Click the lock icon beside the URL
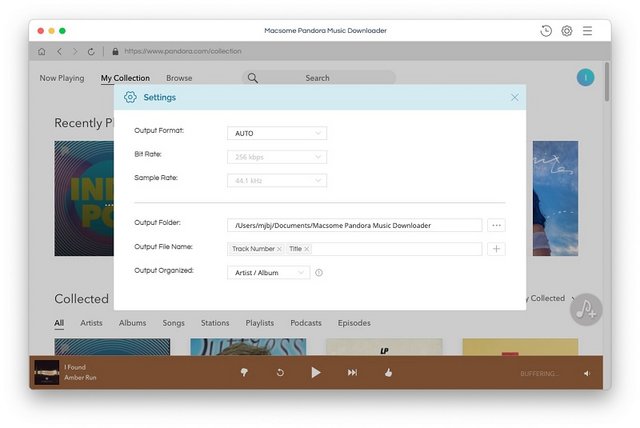Screen dimensions: 640x428 (115, 51)
